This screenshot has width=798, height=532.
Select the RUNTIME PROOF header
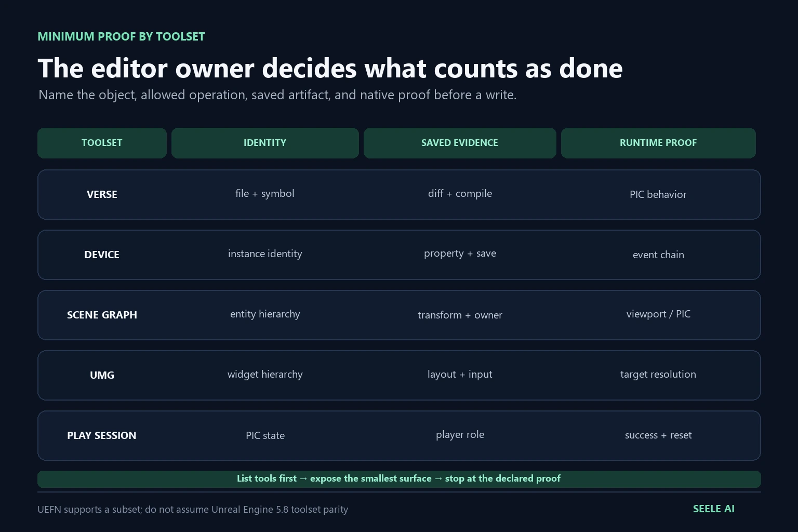[x=658, y=143]
